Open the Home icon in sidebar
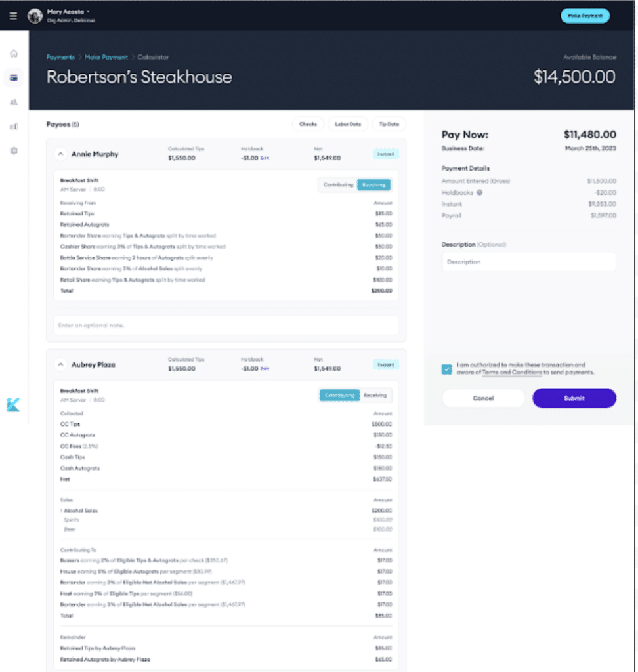The image size is (638, 672). (x=13, y=52)
